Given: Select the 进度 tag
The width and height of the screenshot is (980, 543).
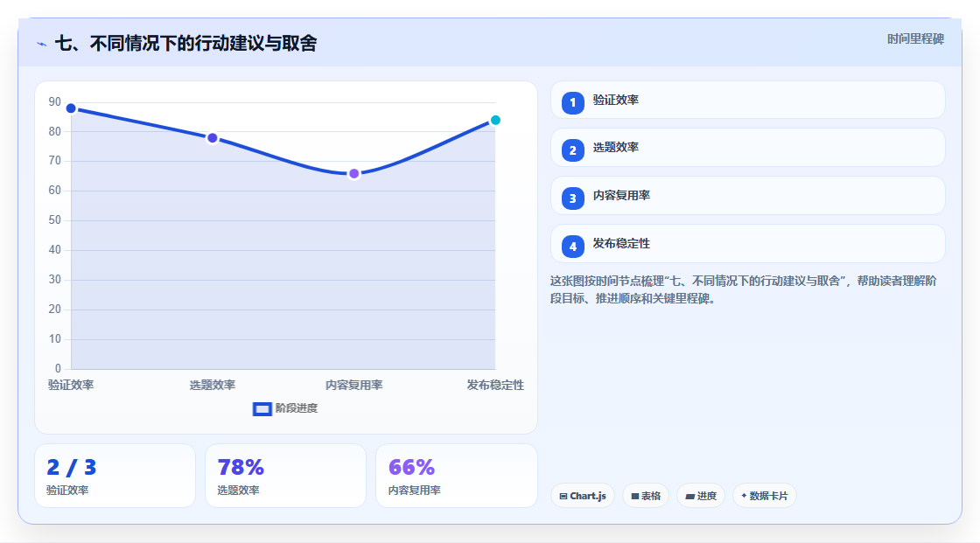Looking at the screenshot, I should pyautogui.click(x=701, y=496).
